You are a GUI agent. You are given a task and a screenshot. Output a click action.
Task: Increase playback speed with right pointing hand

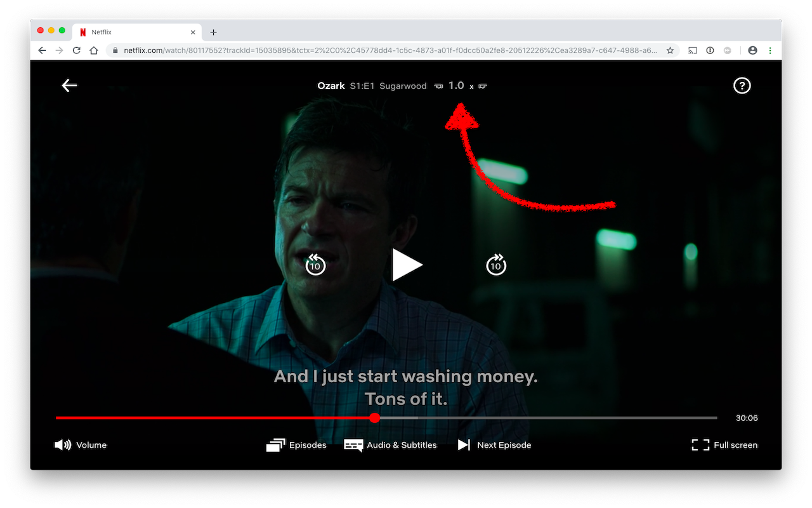click(483, 86)
